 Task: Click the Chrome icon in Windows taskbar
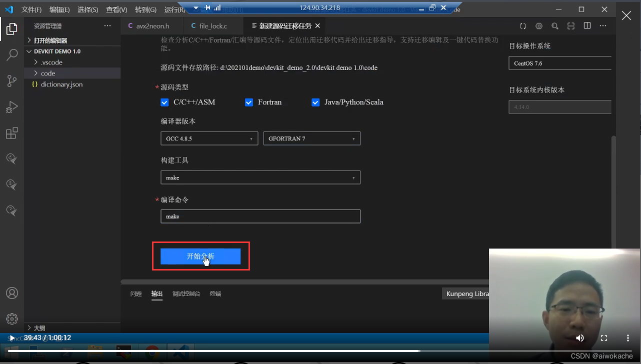pos(152,353)
